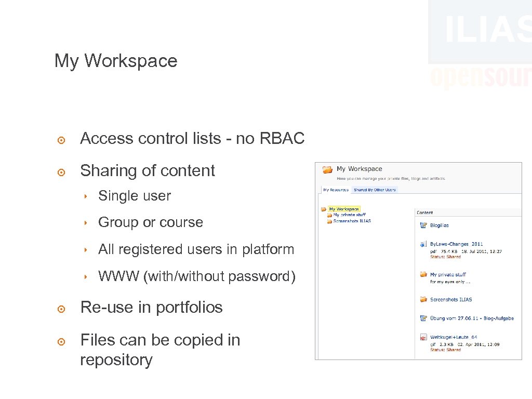The width and height of the screenshot is (532, 399).
Task: Open the Übung vom 27.06.11 Blog-Aufgabe link
Action: click(474, 318)
